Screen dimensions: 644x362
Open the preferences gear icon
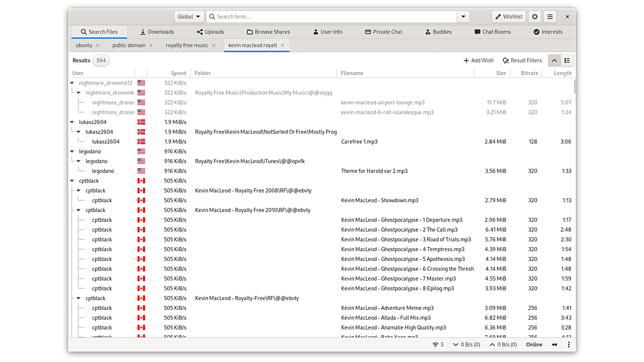click(535, 17)
